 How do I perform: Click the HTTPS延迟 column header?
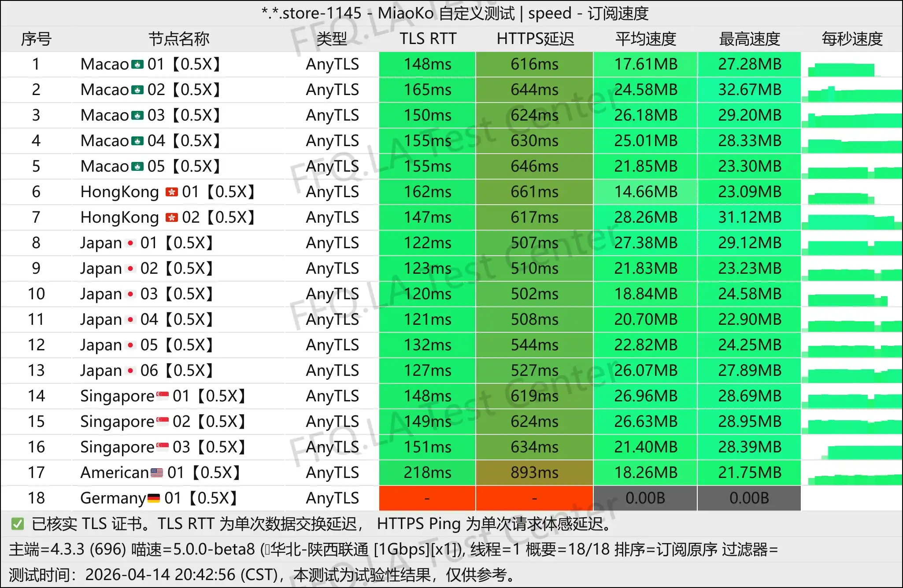click(x=535, y=39)
